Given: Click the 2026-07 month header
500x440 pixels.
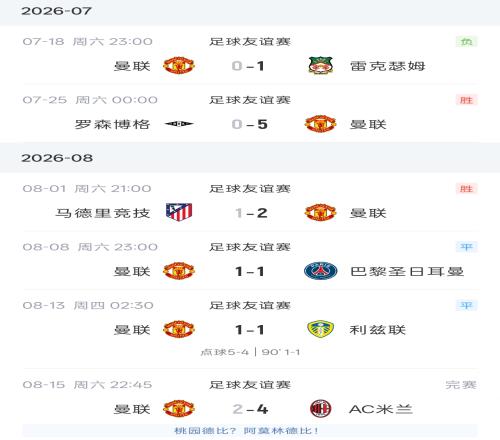Looking at the screenshot, I should point(56,11).
